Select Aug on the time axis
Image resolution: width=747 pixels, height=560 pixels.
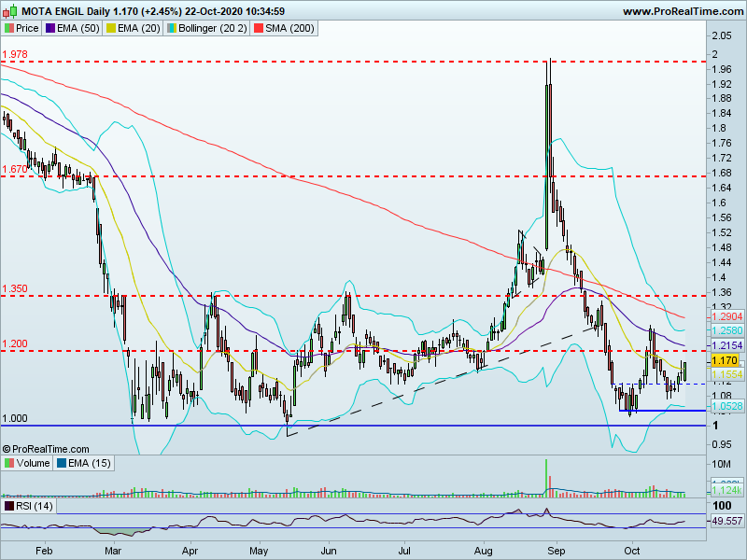click(483, 551)
